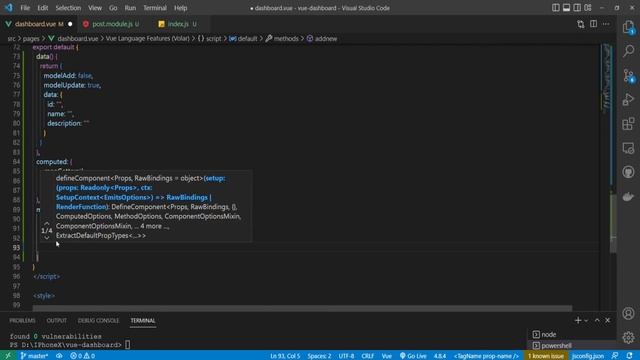The height and width of the screenshot is (360, 640).
Task: Click Ln 93, Col 5 in the status bar
Action: tap(285, 356)
